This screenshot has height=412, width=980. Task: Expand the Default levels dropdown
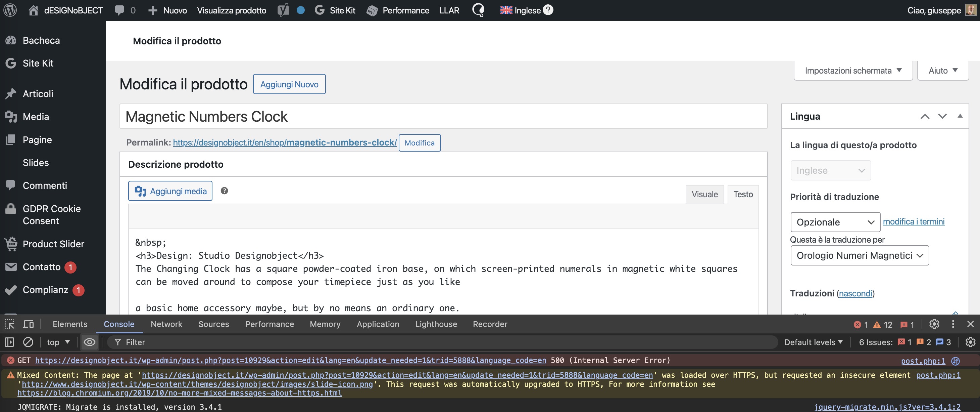(x=814, y=342)
